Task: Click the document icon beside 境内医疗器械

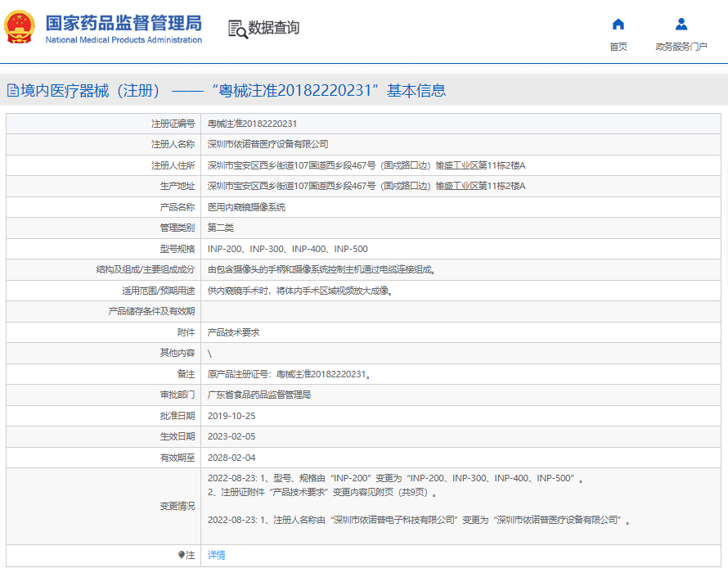Action: point(13,91)
